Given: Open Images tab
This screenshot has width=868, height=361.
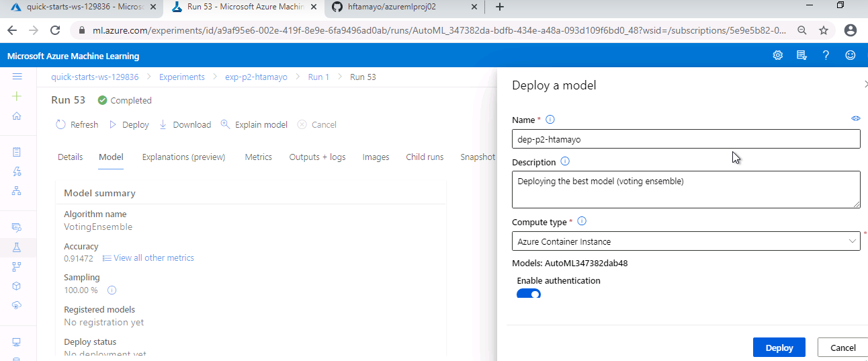Looking at the screenshot, I should pos(376,157).
